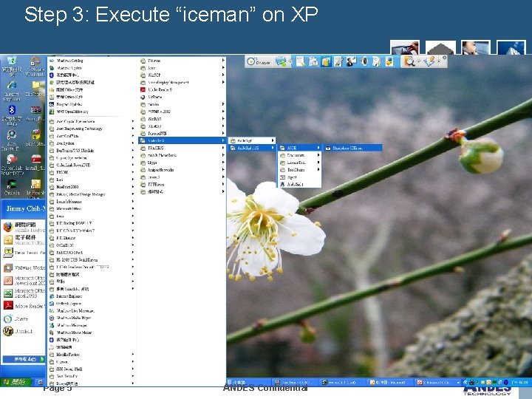This screenshot has height=399, width=532.
Task: Open Skype folder in programs menu
Action: (x=183, y=163)
